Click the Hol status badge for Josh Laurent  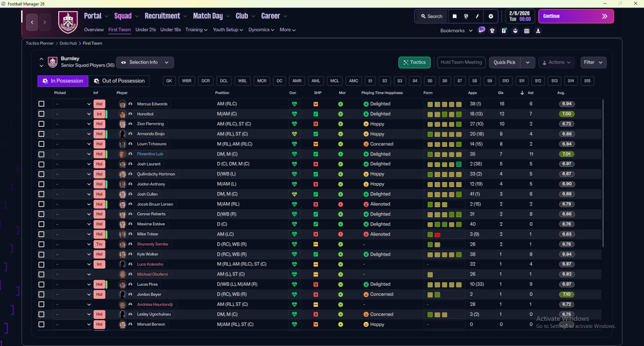tap(99, 164)
